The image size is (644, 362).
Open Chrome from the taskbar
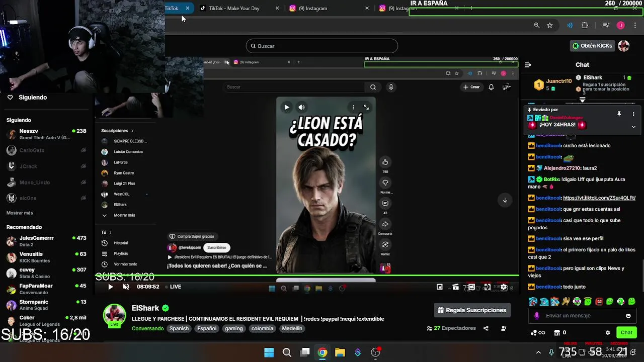click(x=323, y=352)
